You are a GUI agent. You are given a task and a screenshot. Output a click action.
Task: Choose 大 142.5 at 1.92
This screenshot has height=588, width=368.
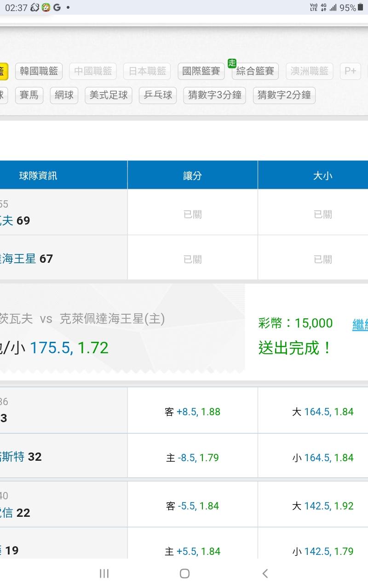pyautogui.click(x=322, y=506)
